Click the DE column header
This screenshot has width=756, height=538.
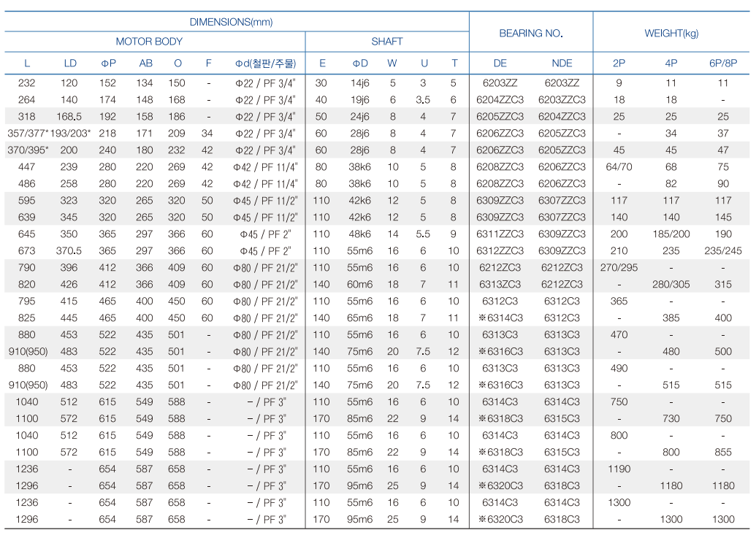pyautogui.click(x=500, y=63)
